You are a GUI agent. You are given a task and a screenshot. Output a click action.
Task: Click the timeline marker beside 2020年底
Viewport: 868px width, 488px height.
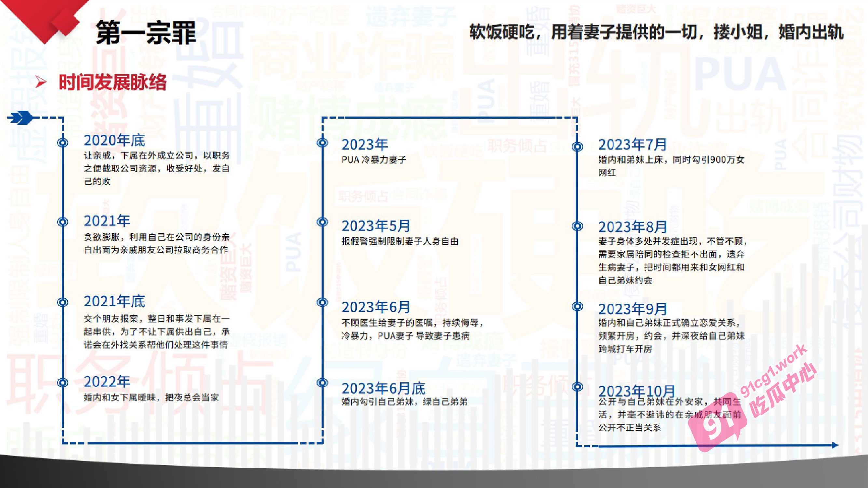[63, 143]
